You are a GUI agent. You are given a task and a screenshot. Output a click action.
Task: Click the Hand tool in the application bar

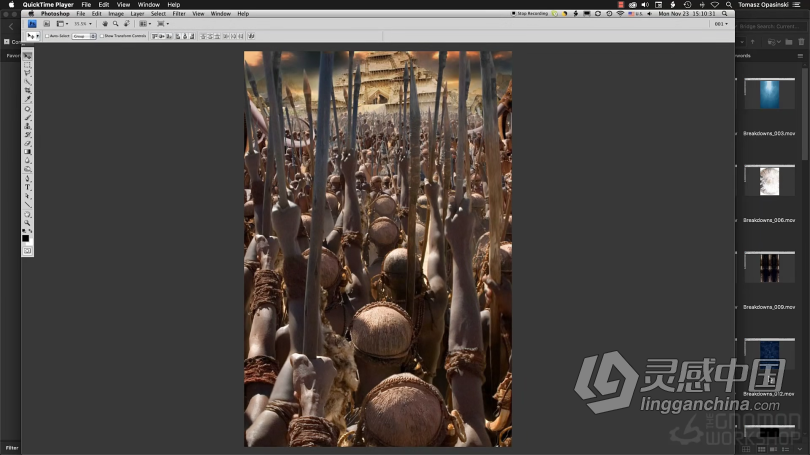point(105,24)
